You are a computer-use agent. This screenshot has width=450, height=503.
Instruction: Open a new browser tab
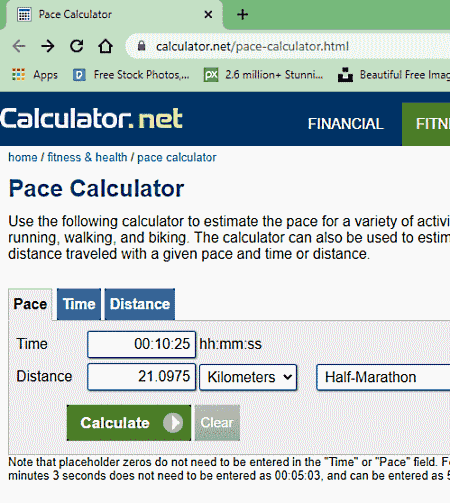[x=242, y=14]
